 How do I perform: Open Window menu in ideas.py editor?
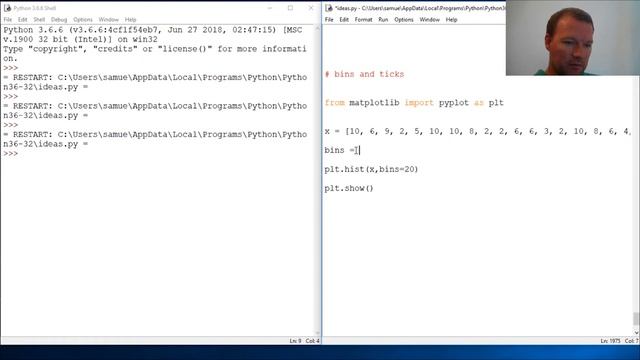pyautogui.click(x=429, y=20)
